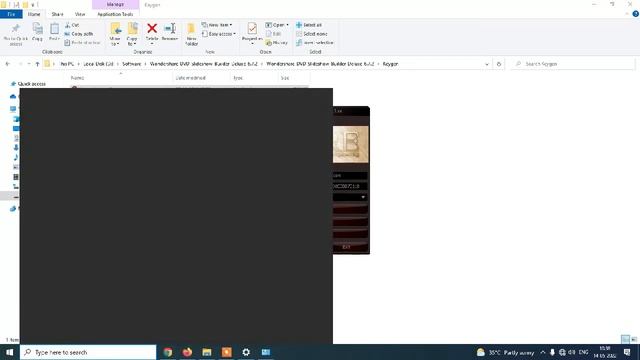Switch to the View ribbon tab

pos(80,14)
